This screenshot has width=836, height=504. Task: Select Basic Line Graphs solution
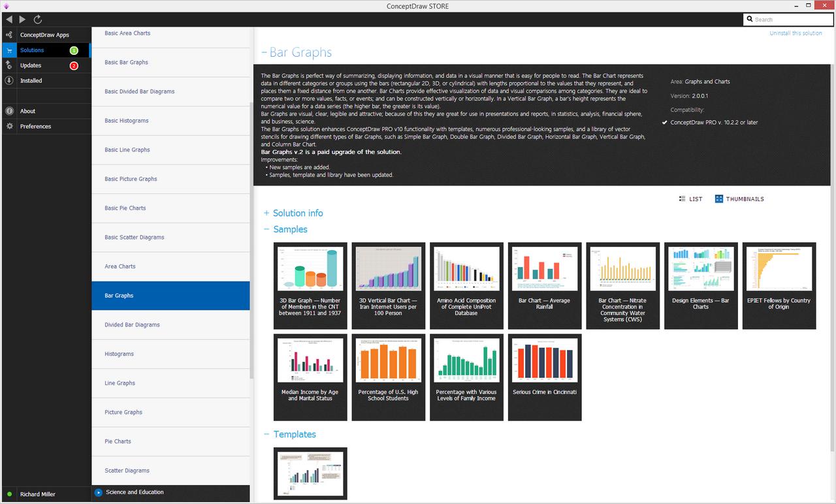click(170, 150)
